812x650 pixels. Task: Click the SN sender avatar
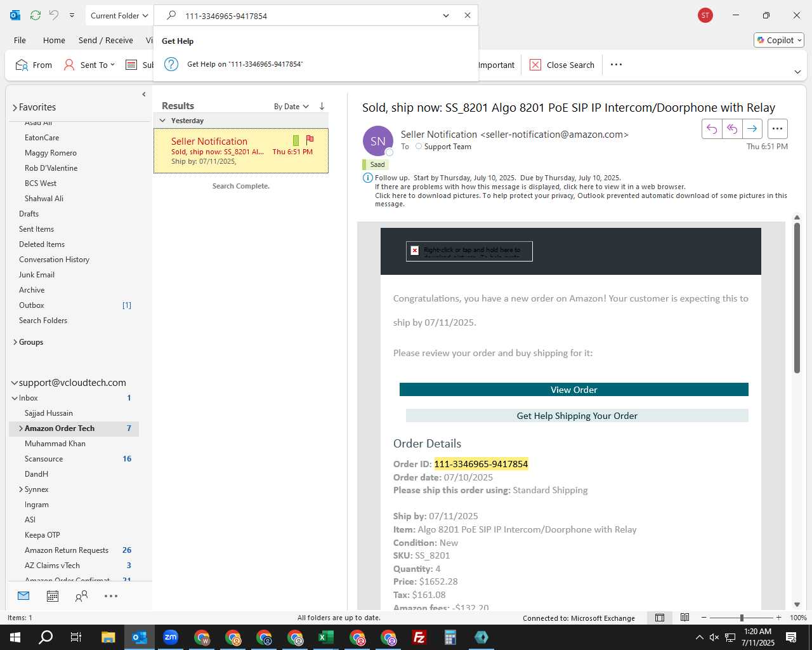(378, 141)
